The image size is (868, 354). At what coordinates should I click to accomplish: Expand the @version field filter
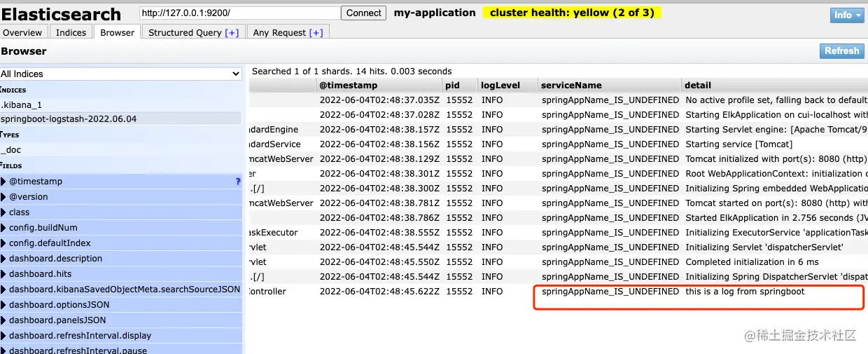pyautogui.click(x=3, y=197)
